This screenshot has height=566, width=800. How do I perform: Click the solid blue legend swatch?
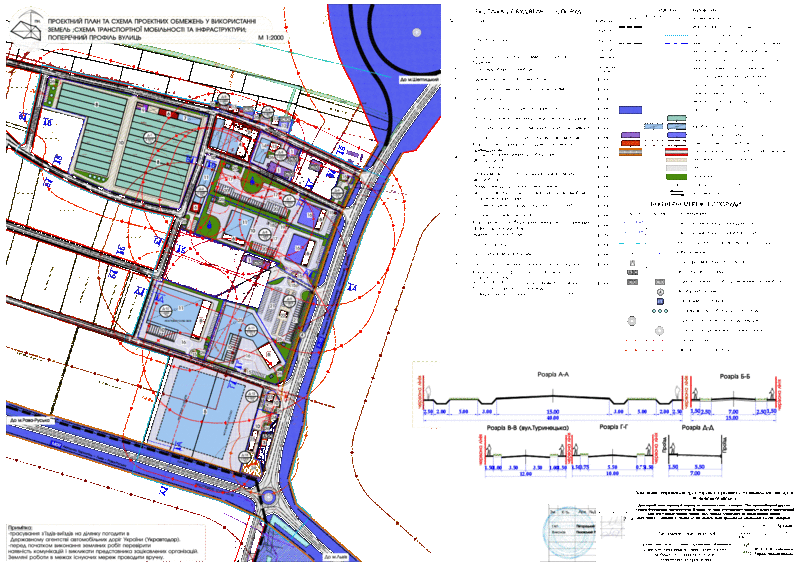click(630, 110)
